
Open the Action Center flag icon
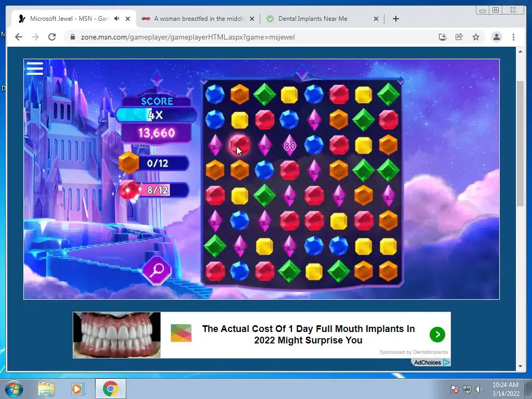pos(455,389)
